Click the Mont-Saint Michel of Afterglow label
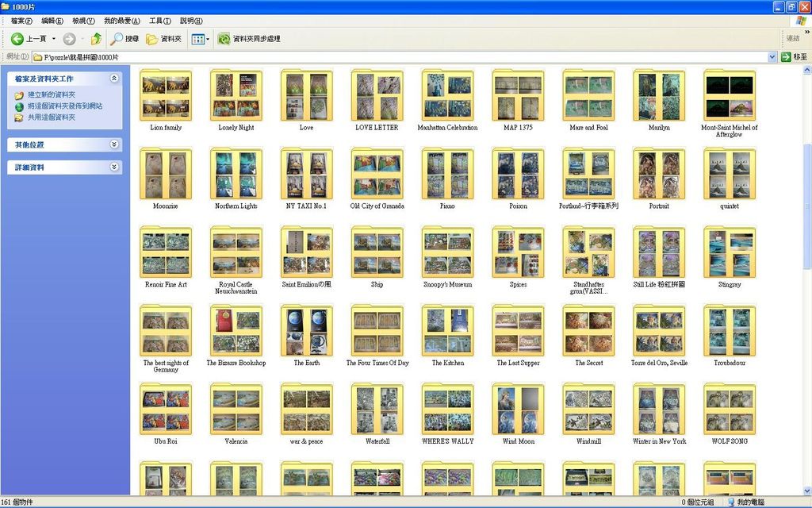The image size is (812, 508). pyautogui.click(x=730, y=131)
